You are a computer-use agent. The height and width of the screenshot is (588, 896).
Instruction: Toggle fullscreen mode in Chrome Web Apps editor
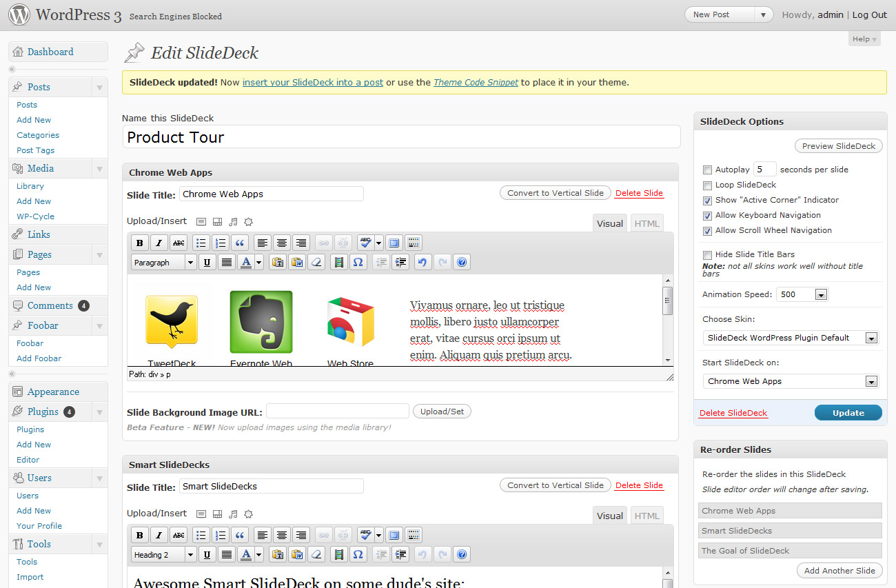[x=394, y=243]
